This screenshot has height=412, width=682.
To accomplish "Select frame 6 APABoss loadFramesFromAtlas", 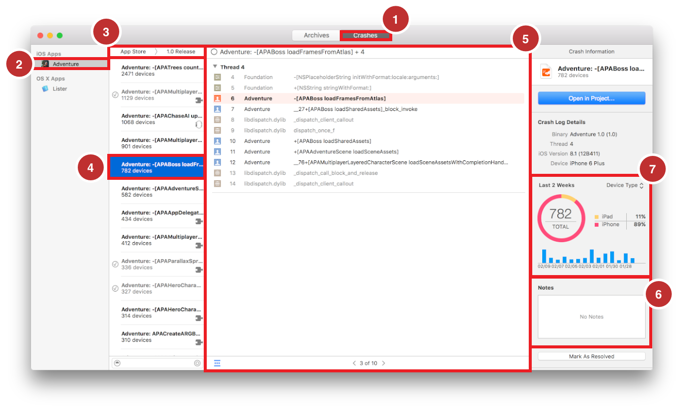I will [x=368, y=98].
